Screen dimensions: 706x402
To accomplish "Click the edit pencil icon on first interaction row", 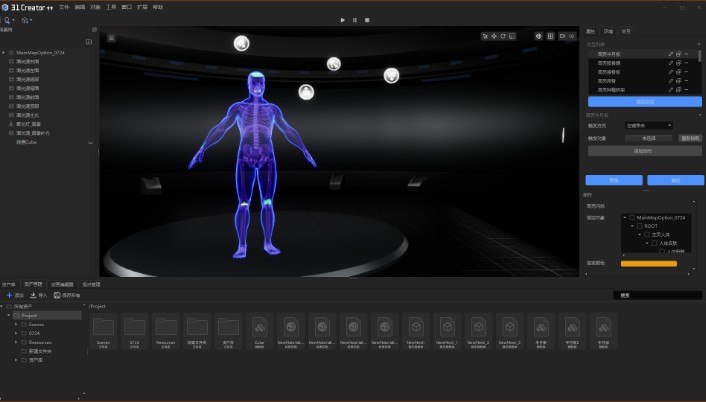I will [x=671, y=54].
